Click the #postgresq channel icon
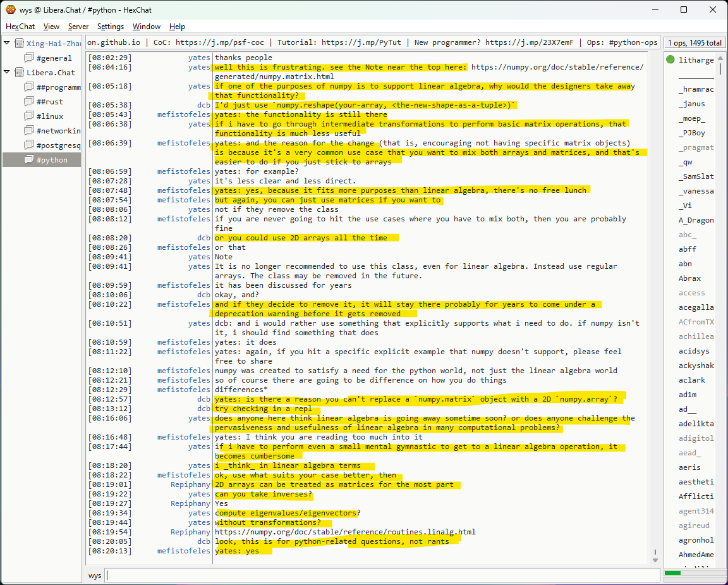The image size is (728, 585). coord(29,145)
